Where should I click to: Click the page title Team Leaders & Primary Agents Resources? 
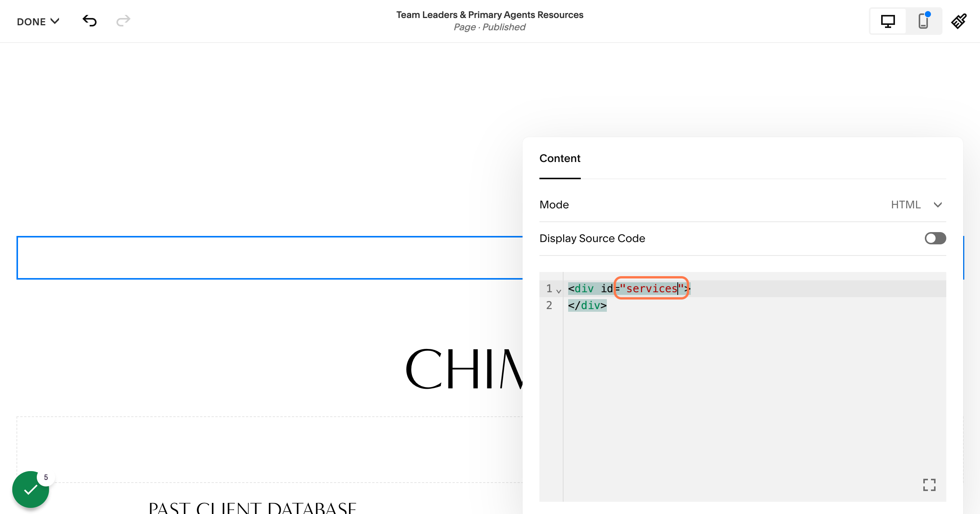coord(490,15)
